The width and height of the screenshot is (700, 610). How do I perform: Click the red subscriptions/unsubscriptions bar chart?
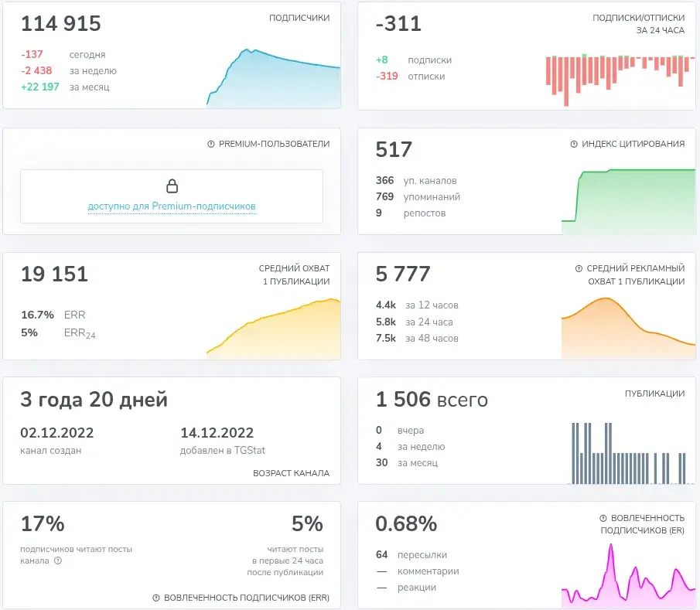point(620,80)
